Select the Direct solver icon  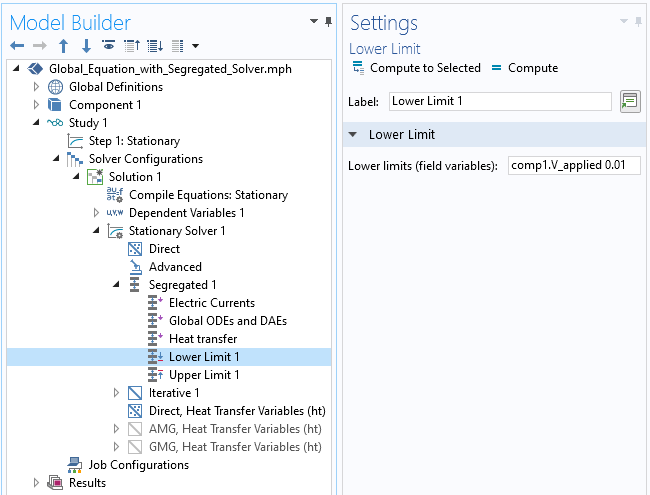pos(135,249)
